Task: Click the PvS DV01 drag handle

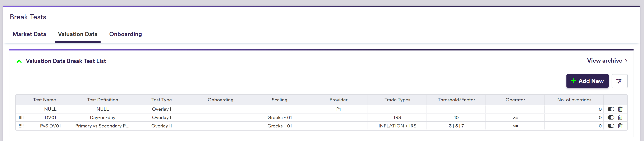Action: [x=21, y=126]
